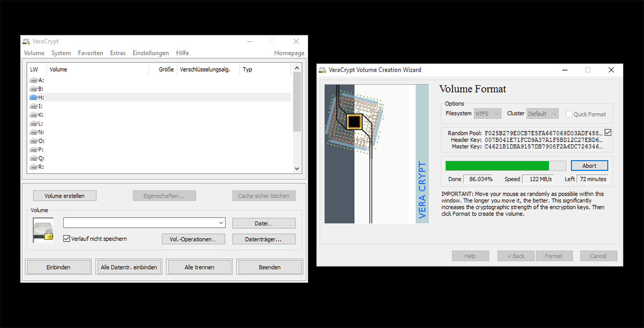Click the Größe column header
Viewport: 644px width, 328px height.
click(163, 69)
